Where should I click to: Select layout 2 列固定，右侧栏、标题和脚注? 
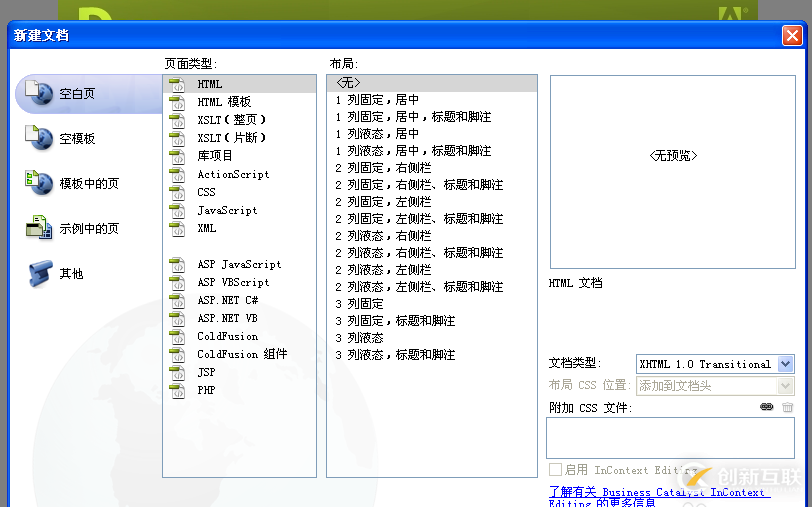click(x=432, y=185)
